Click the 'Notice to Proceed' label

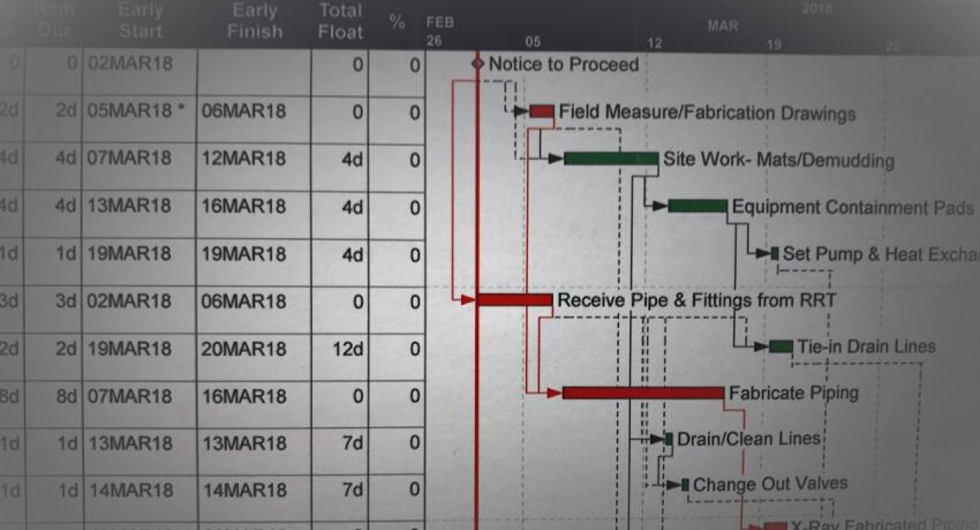(563, 64)
